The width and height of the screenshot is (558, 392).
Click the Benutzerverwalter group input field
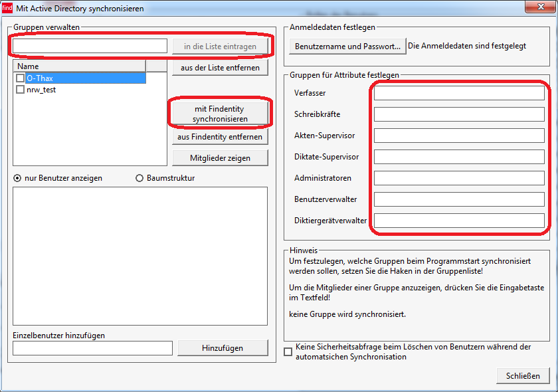pos(459,199)
